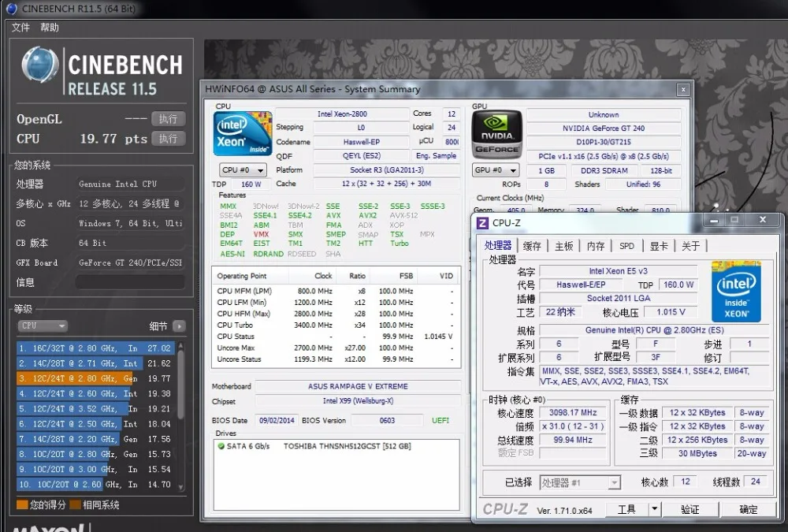Screen dimensions: 788x532
Task: Close the HWiNFO64 System Summary window
Action: [x=683, y=90]
